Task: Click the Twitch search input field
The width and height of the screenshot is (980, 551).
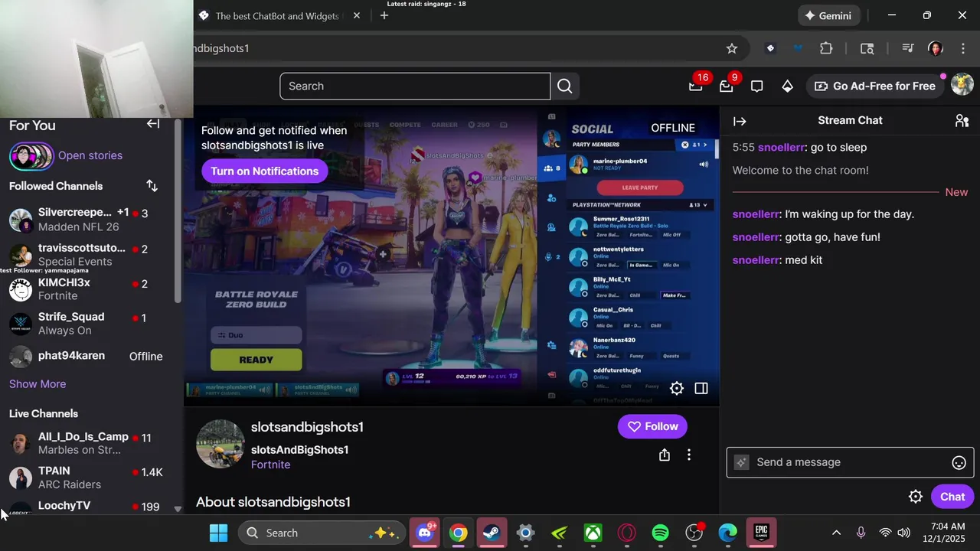Action: coord(415,86)
